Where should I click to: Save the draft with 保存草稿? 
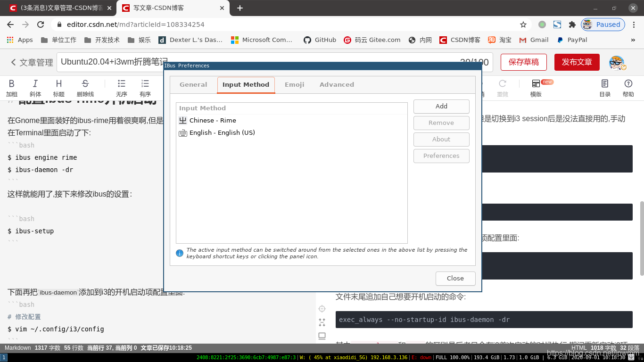(524, 62)
